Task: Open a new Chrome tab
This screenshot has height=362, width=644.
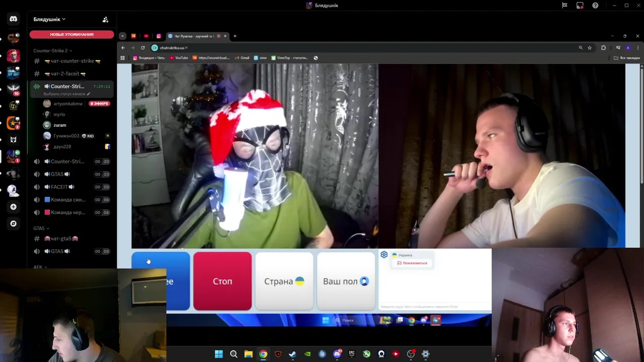Action: (x=235, y=36)
